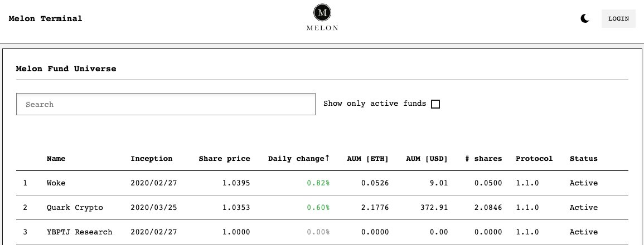Image resolution: width=644 pixels, height=245 pixels.
Task: Click the 9.01 AUM USD value
Action: [x=439, y=183]
